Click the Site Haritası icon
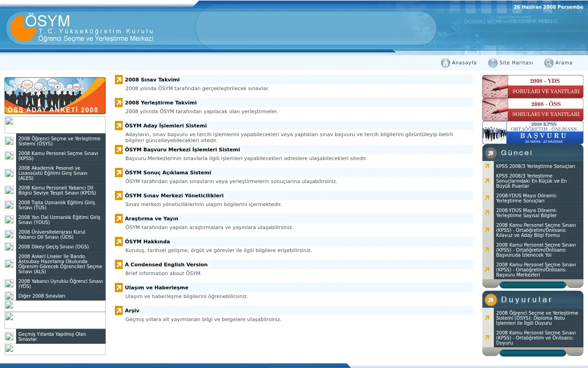This screenshot has height=368, width=588. [493, 63]
